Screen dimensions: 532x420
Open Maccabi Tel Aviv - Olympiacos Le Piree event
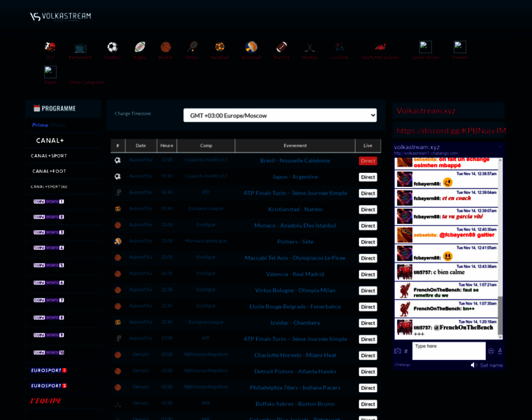tap(295, 258)
